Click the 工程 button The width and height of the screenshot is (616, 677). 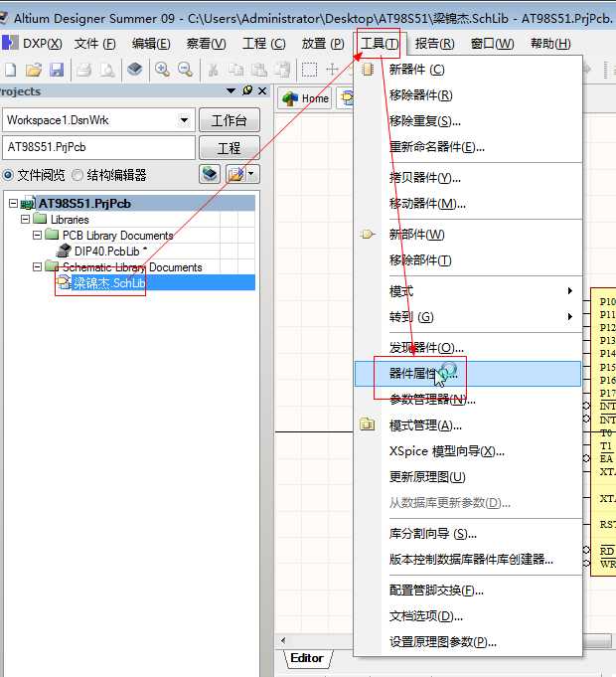coord(230,148)
